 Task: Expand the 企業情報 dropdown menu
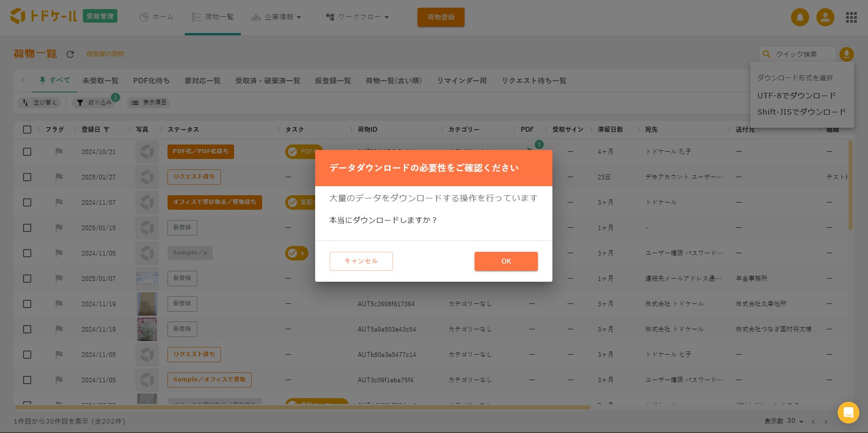tap(277, 17)
